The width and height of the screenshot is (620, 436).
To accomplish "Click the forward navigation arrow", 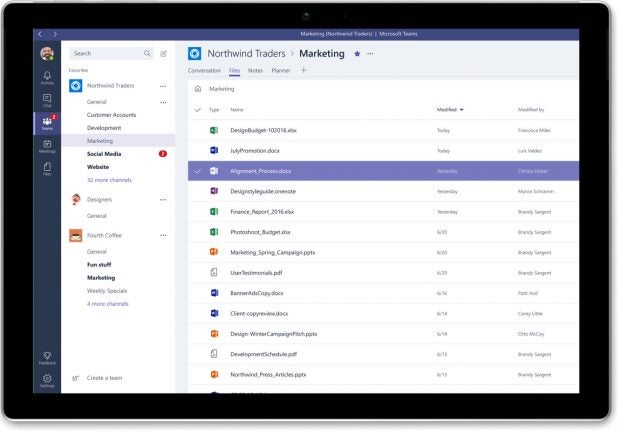I will coord(55,34).
